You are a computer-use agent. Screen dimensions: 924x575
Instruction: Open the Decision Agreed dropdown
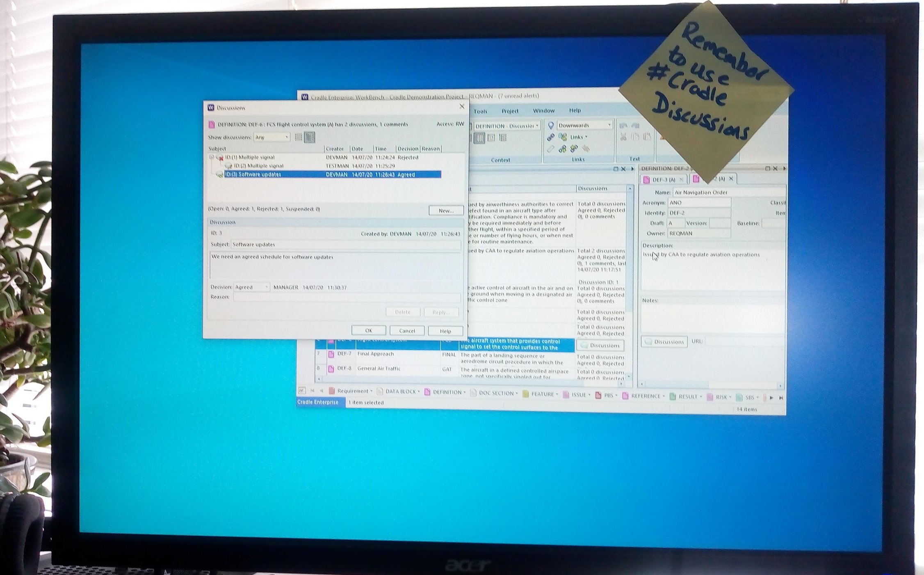point(252,287)
